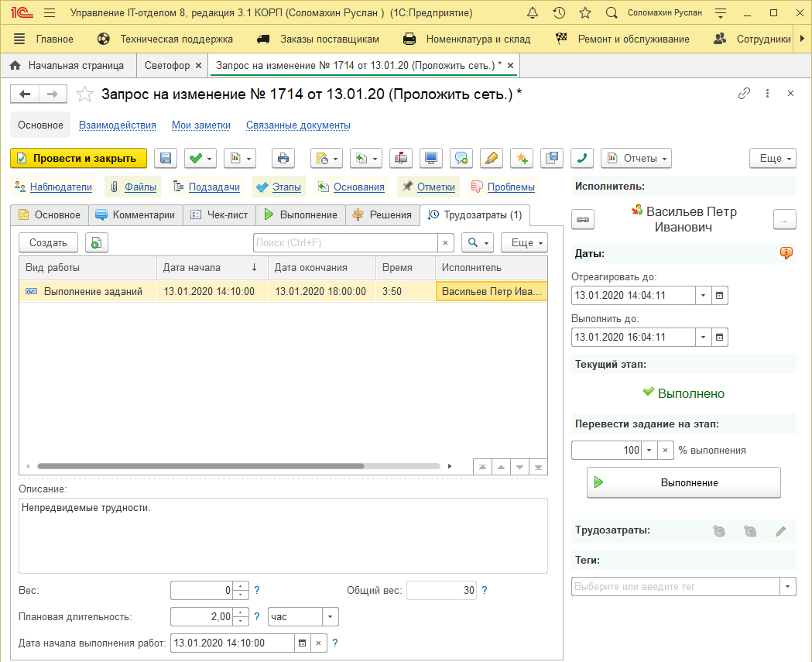
Task: Click the computer monitor icon in toolbar
Action: point(431,158)
